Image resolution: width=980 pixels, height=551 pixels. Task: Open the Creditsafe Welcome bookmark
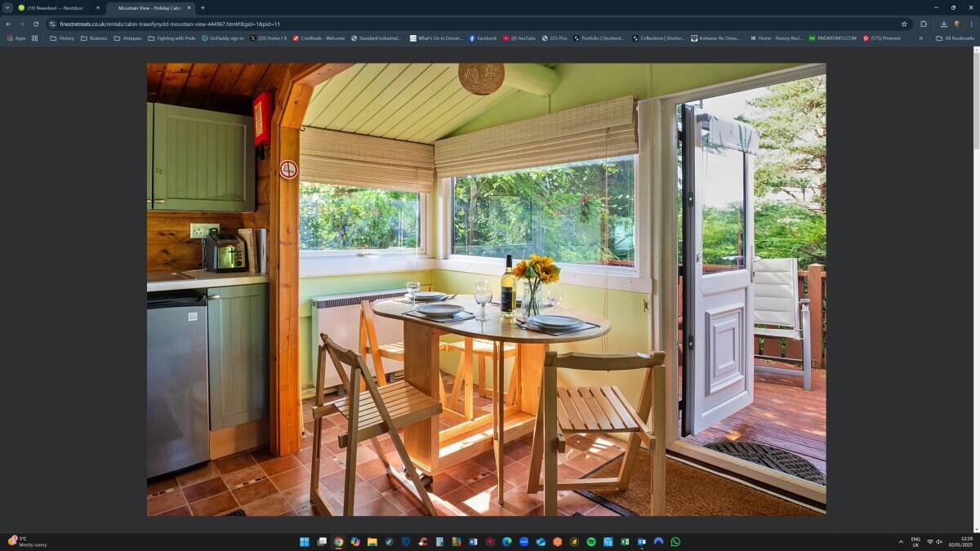[319, 38]
